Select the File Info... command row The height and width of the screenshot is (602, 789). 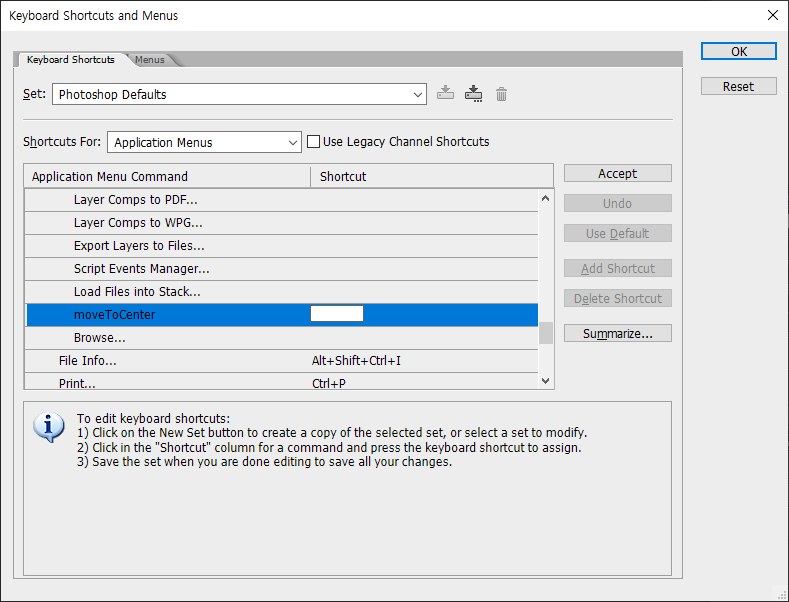(281, 361)
